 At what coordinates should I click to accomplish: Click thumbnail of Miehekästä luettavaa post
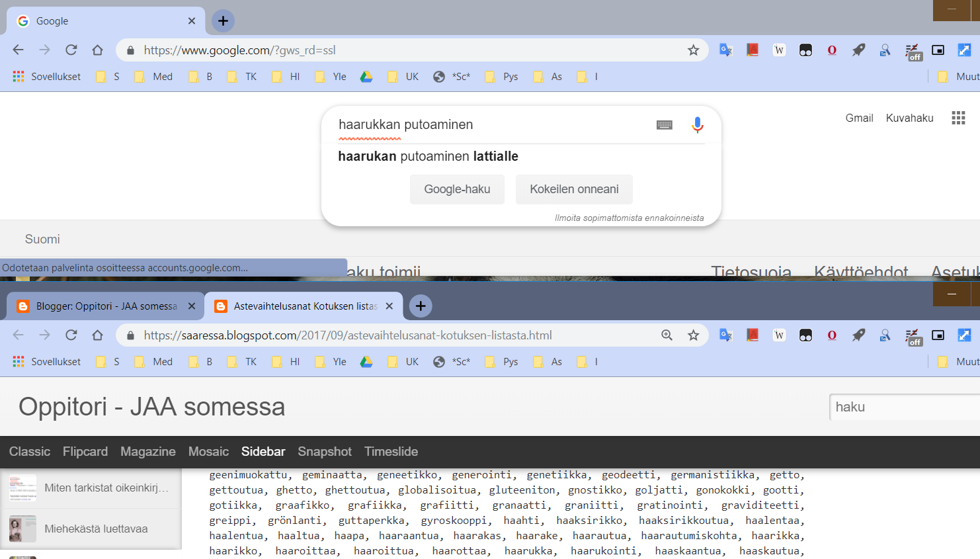pyautogui.click(x=22, y=529)
